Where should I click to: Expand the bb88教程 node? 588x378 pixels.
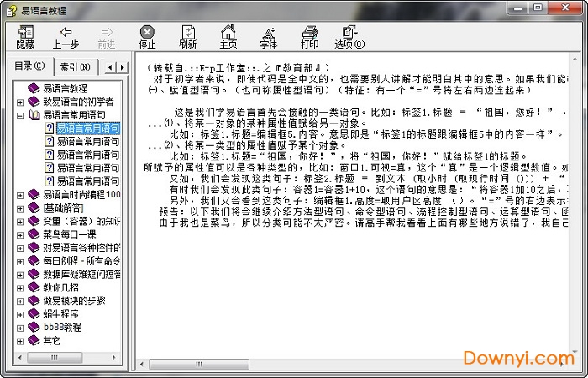(x=20, y=328)
